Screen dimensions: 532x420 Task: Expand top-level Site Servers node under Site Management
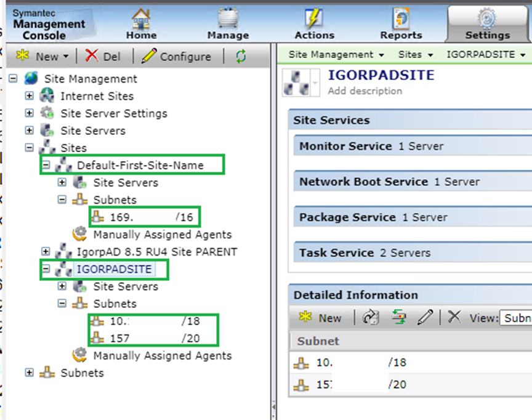pyautogui.click(x=29, y=131)
